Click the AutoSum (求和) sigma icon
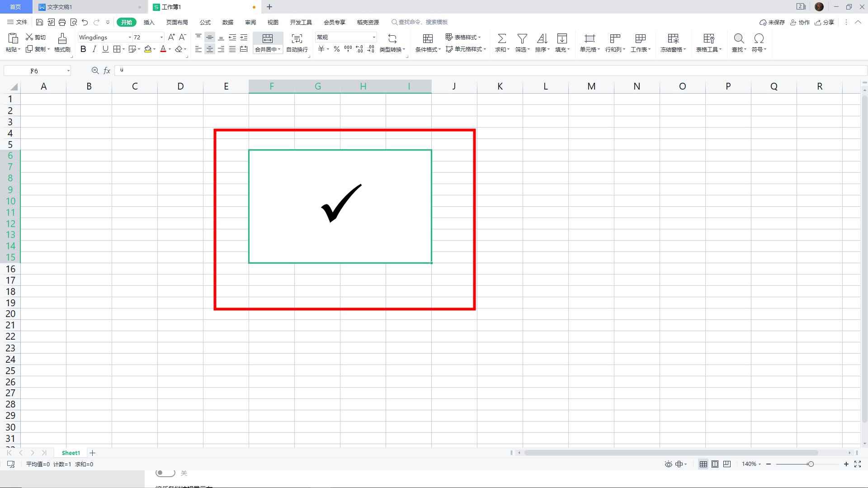The height and width of the screenshot is (488, 868). 501,38
